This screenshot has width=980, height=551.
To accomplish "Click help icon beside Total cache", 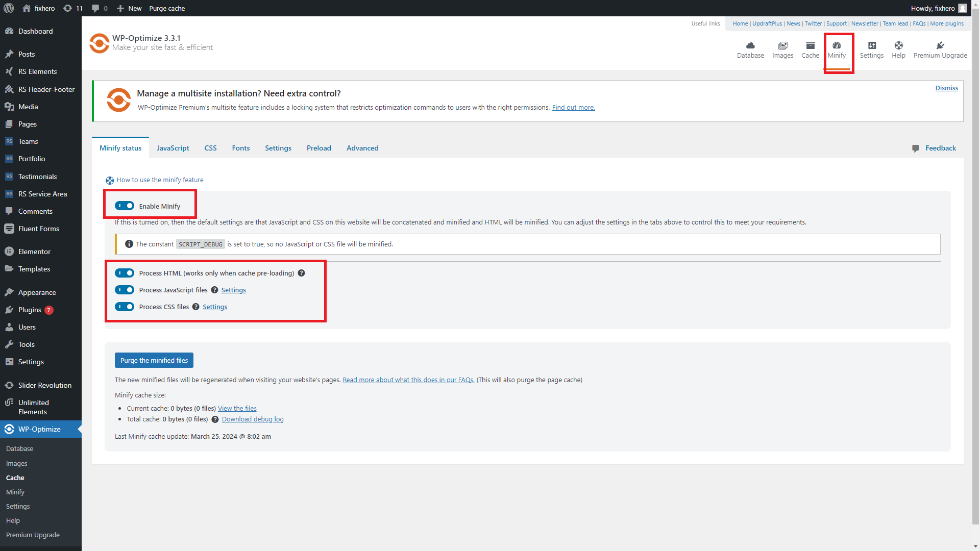I will [x=215, y=419].
